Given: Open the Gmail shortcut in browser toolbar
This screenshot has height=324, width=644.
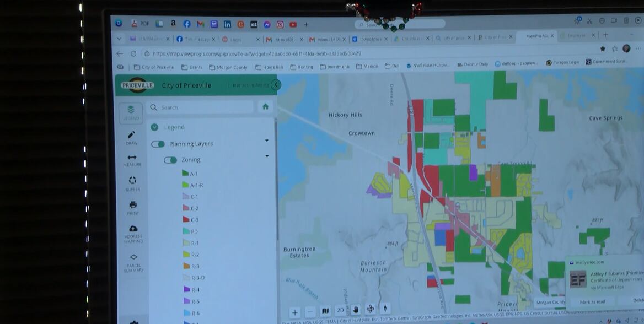Looking at the screenshot, I should pyautogui.click(x=201, y=24).
